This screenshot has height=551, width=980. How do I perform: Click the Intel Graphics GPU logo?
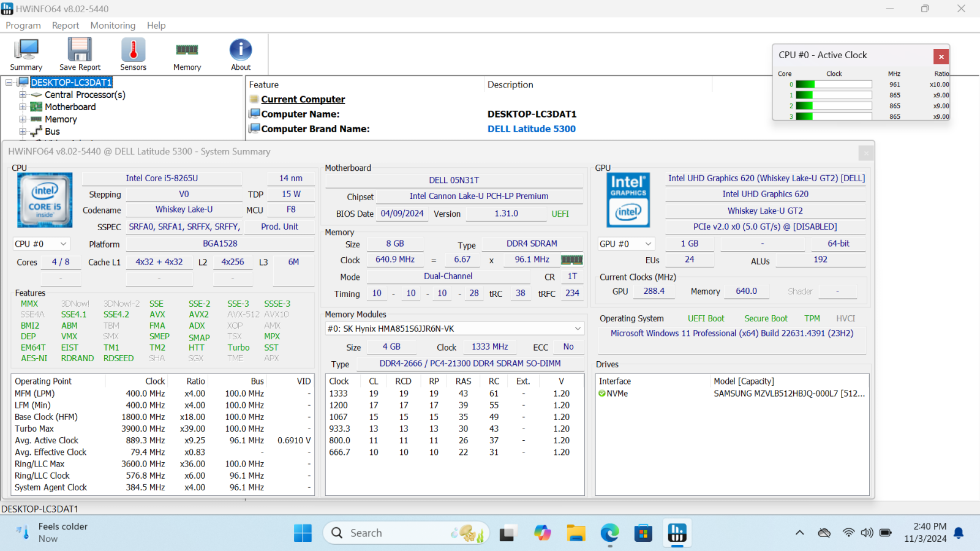[x=628, y=200]
